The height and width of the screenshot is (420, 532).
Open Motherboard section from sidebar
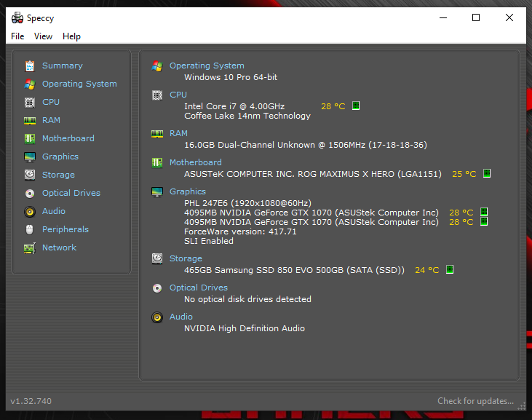[x=68, y=138]
